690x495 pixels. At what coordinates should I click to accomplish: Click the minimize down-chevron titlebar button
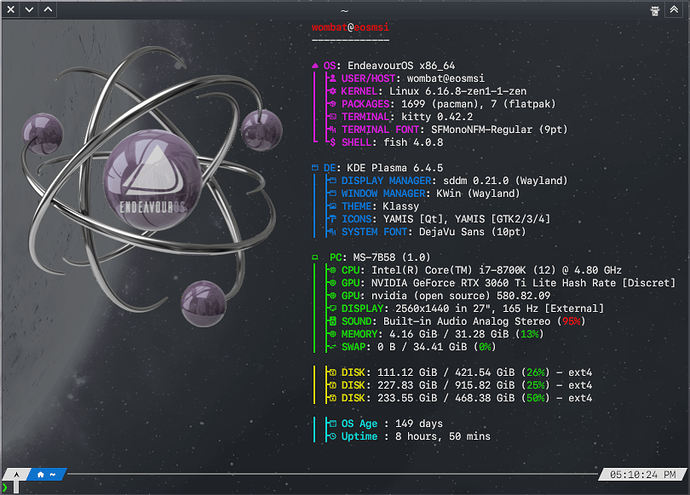pyautogui.click(x=30, y=9)
